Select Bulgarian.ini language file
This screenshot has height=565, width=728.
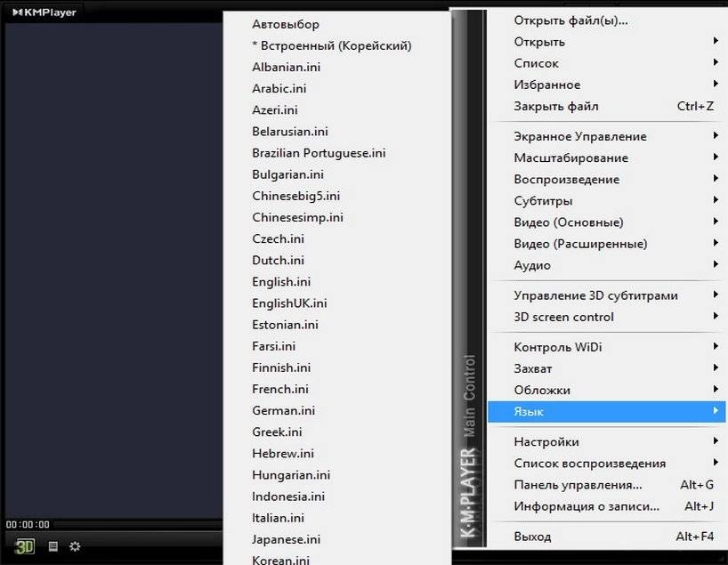pyautogui.click(x=337, y=174)
